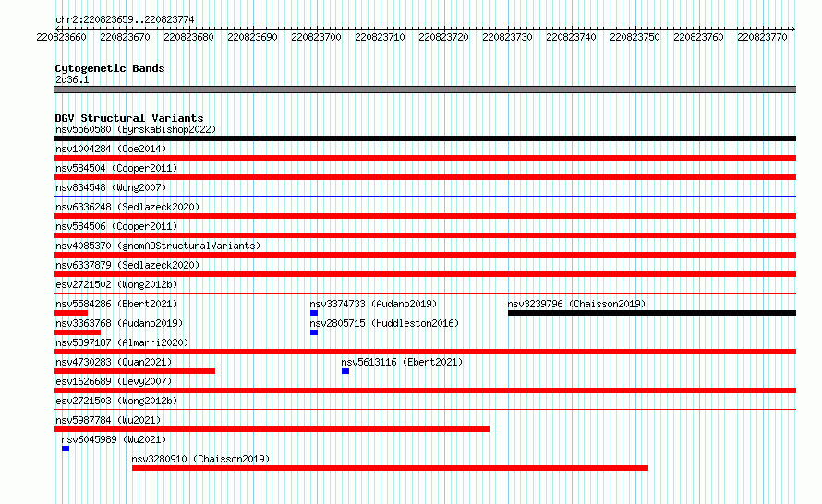Click short red bar under nsv5584286
The image size is (822, 504).
(71, 313)
